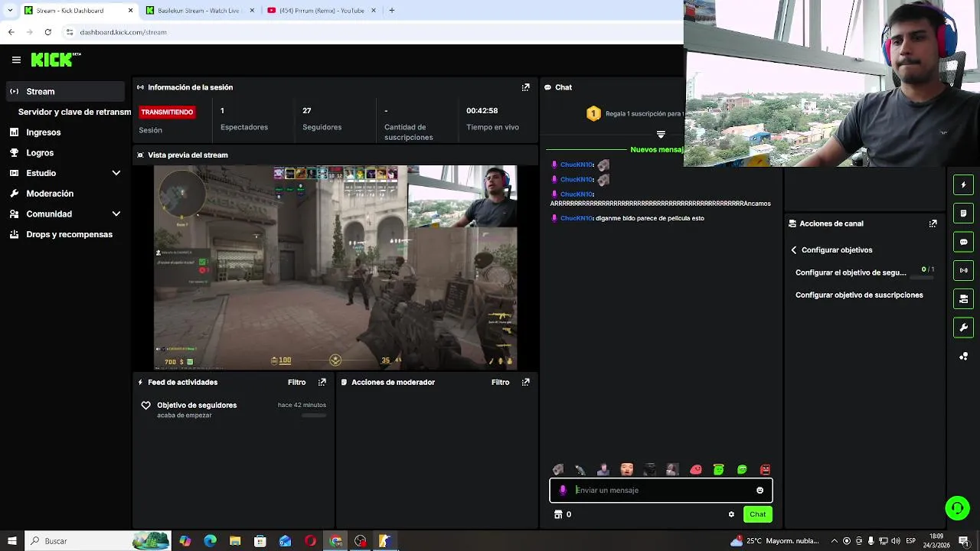
Task: Pop out the Feed de actividades panel
Action: [x=322, y=382]
